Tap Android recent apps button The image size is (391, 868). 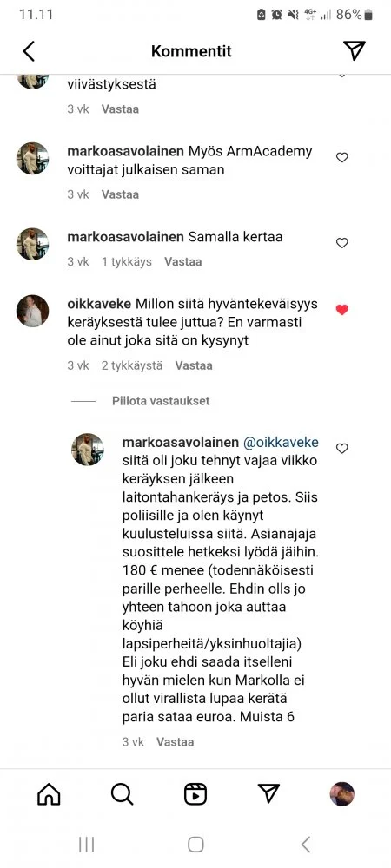point(86,845)
